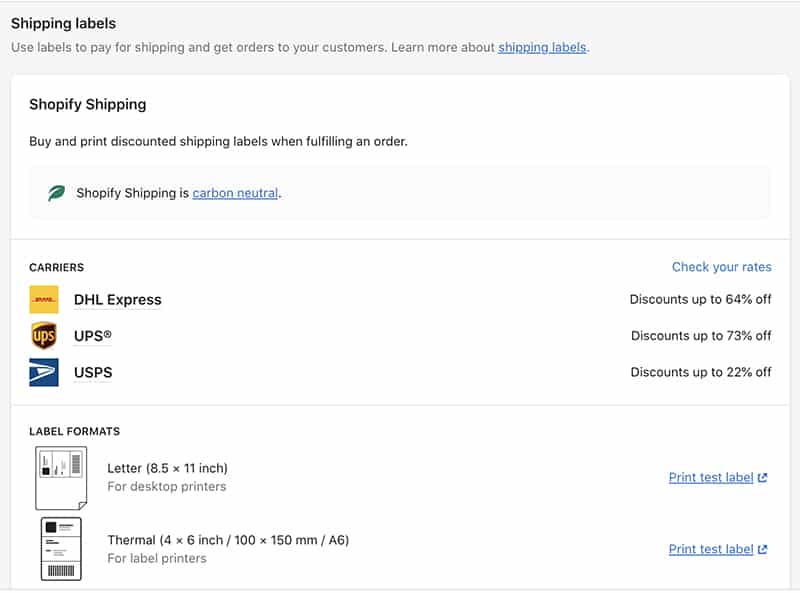
Task: Select the Letter label format thumbnail
Action: click(x=61, y=478)
